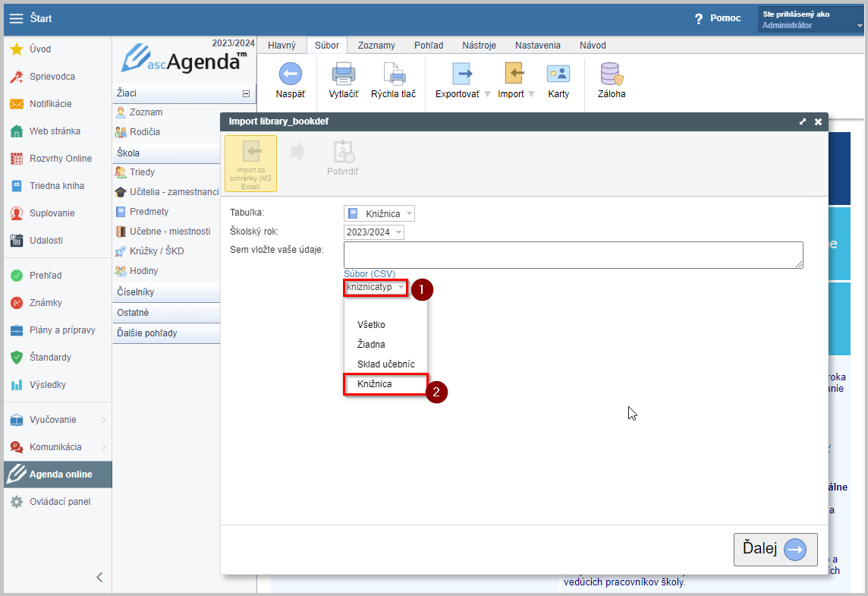Click the hamburger menu next to Štart
The image size is (868, 596).
[16, 18]
